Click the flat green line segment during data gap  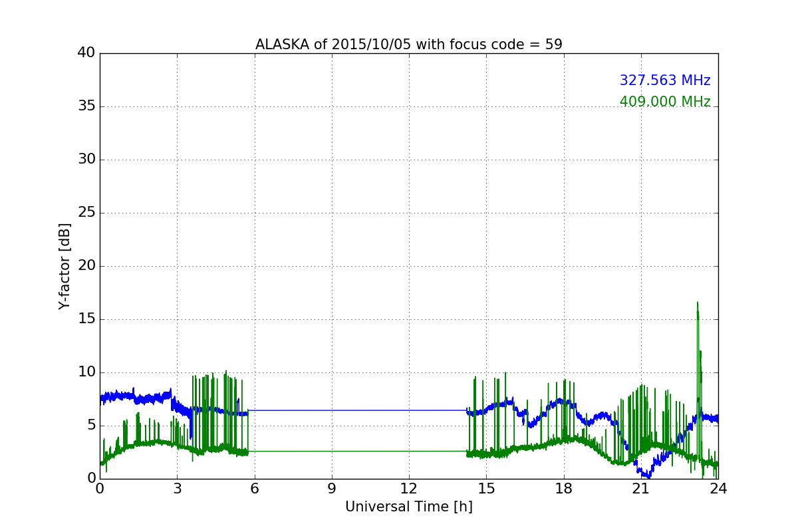click(x=357, y=451)
